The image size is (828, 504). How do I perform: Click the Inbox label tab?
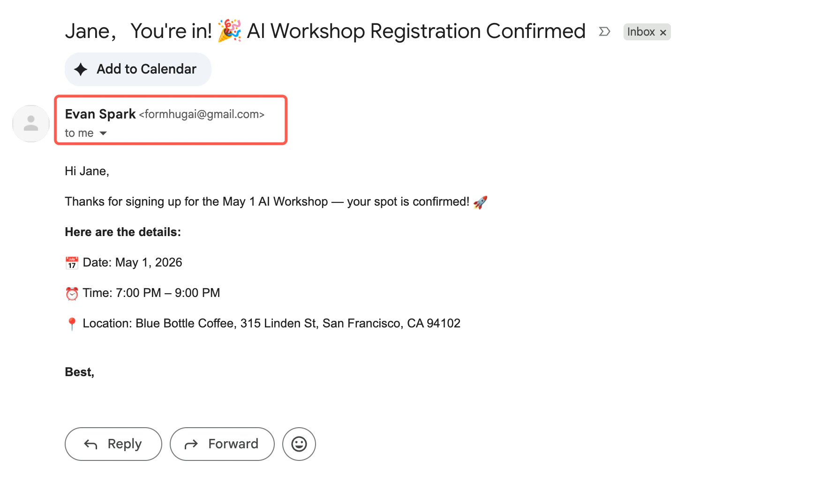point(642,32)
